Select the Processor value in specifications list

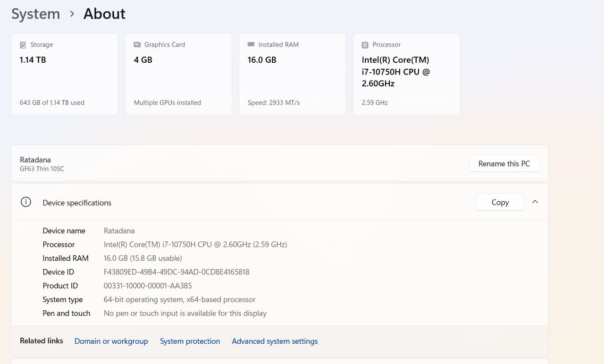tap(195, 244)
